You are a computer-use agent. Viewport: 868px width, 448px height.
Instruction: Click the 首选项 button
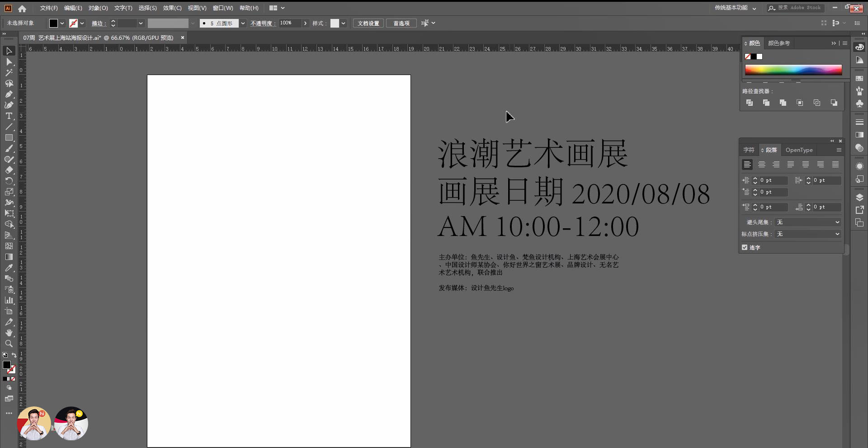(x=401, y=23)
